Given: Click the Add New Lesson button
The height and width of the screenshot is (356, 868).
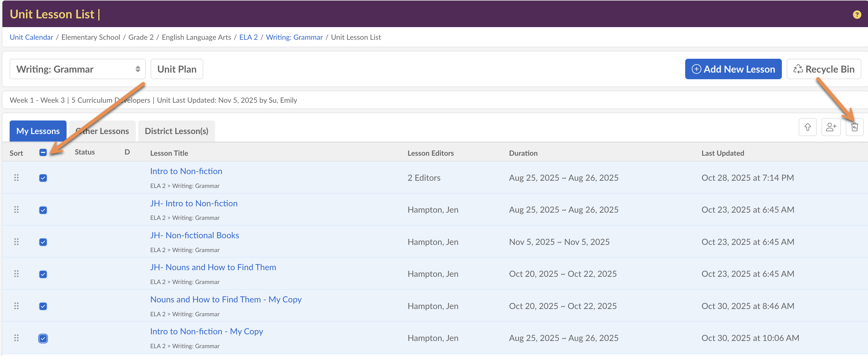Looking at the screenshot, I should 733,69.
